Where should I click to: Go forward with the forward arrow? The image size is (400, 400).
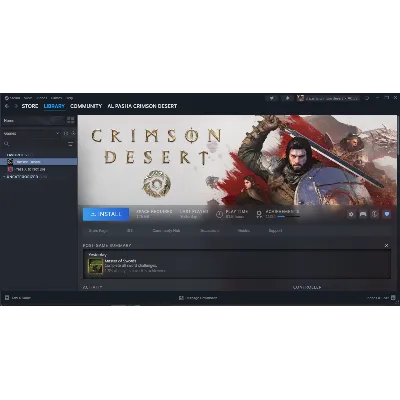(x=16, y=106)
